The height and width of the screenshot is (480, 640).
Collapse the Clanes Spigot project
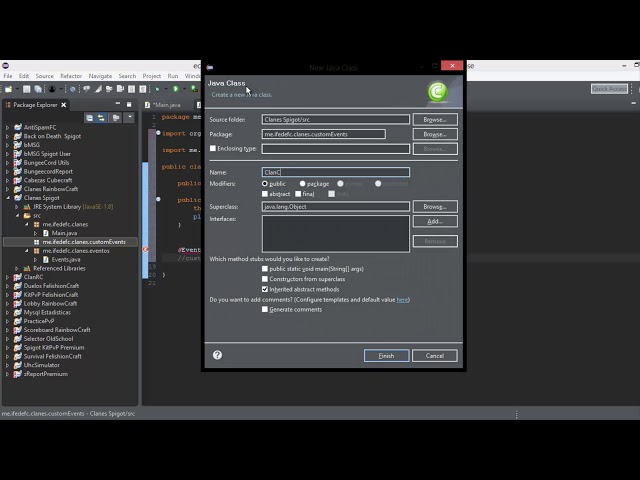pyautogui.click(x=7, y=198)
